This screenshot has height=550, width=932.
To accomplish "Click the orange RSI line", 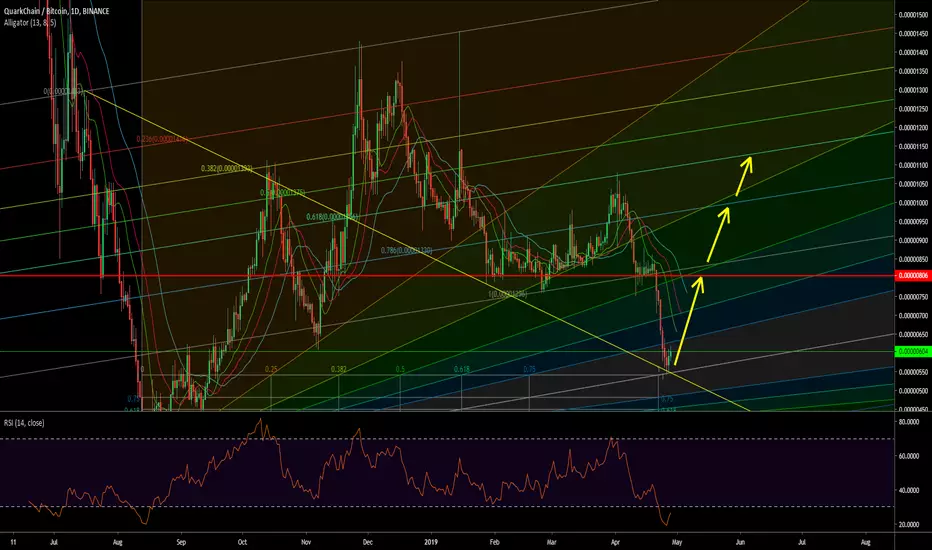I will pos(351,470).
